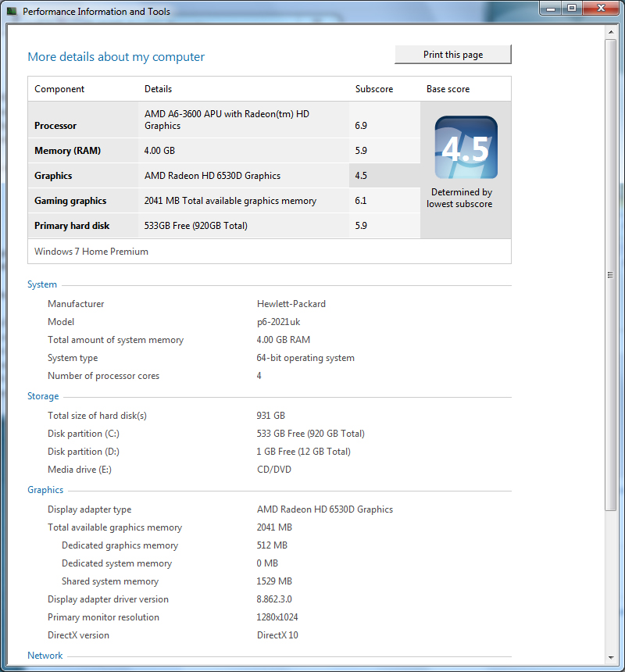Viewport: 625px width, 672px height.
Task: Click the CD/DVD value
Action: (274, 470)
